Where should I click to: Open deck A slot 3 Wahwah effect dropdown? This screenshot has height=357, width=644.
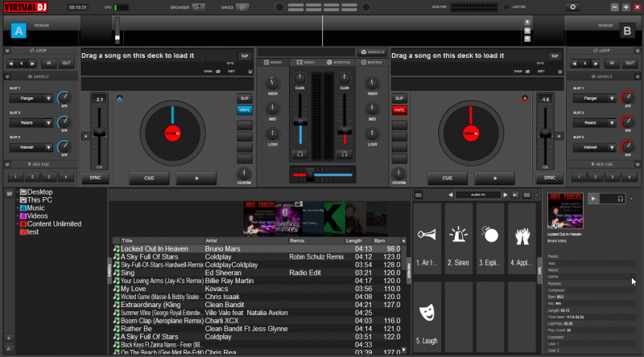tap(31, 147)
